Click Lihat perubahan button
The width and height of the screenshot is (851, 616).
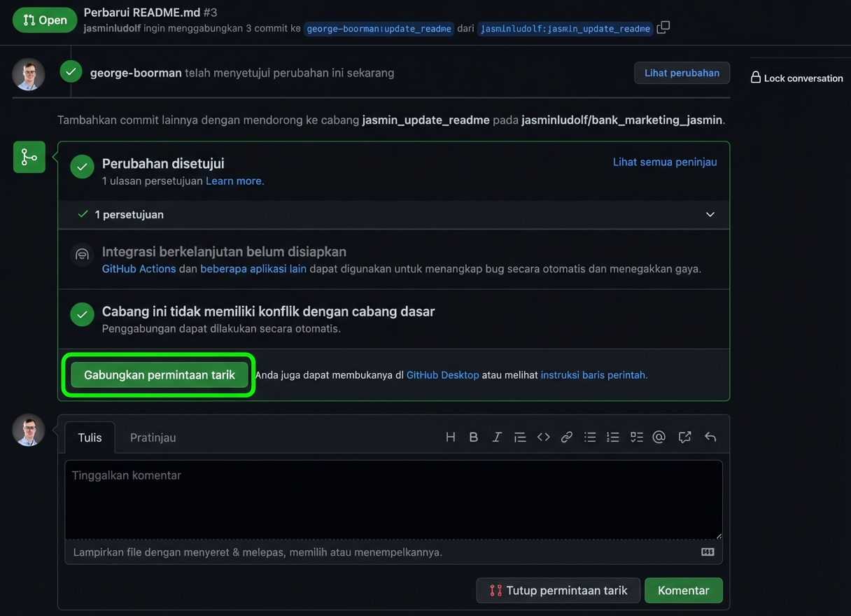point(682,73)
